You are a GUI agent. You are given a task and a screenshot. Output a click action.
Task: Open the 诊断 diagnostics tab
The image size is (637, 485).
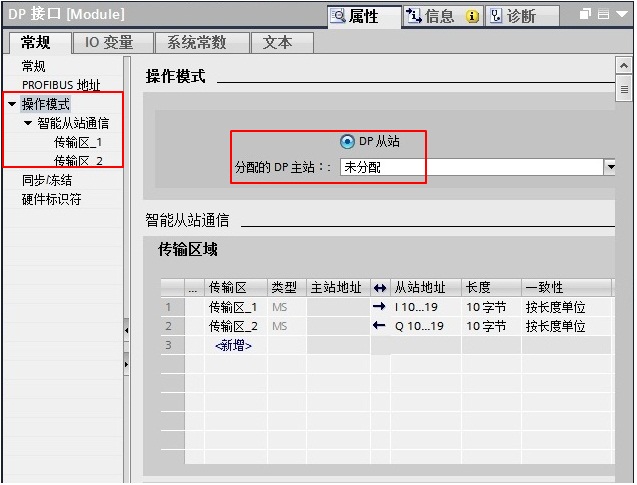(522, 17)
